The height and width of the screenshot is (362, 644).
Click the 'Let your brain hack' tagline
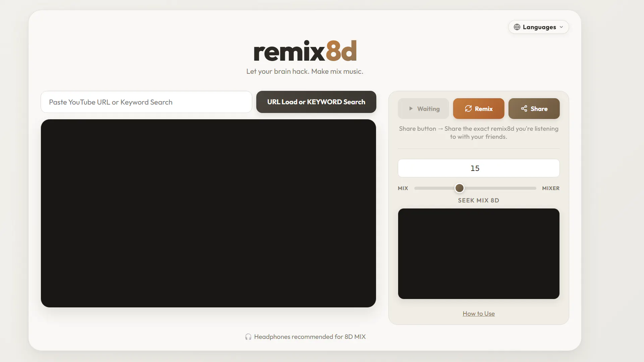[x=305, y=71]
